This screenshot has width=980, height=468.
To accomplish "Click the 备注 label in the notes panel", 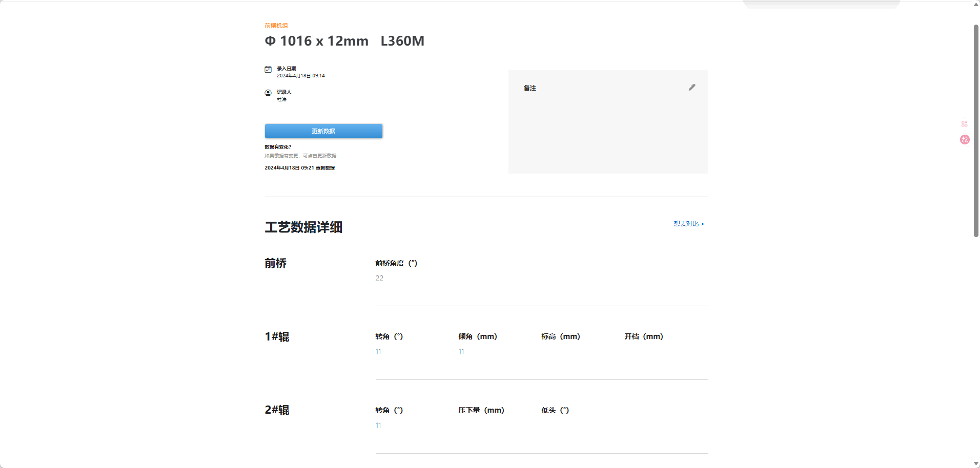I will pos(530,88).
